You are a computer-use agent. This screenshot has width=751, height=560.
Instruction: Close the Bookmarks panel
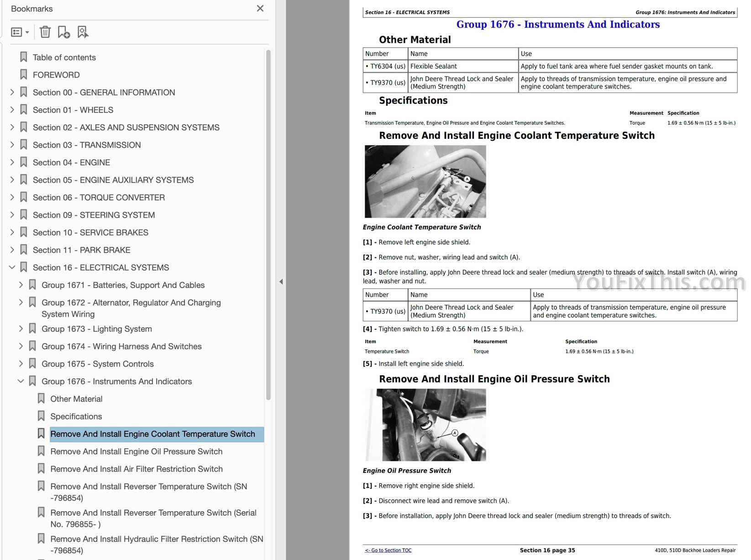(x=260, y=9)
